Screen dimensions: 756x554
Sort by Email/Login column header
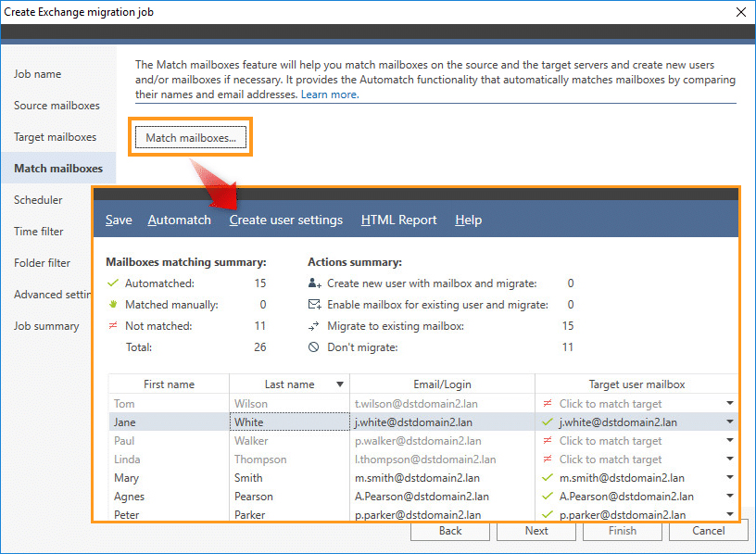pyautogui.click(x=442, y=384)
